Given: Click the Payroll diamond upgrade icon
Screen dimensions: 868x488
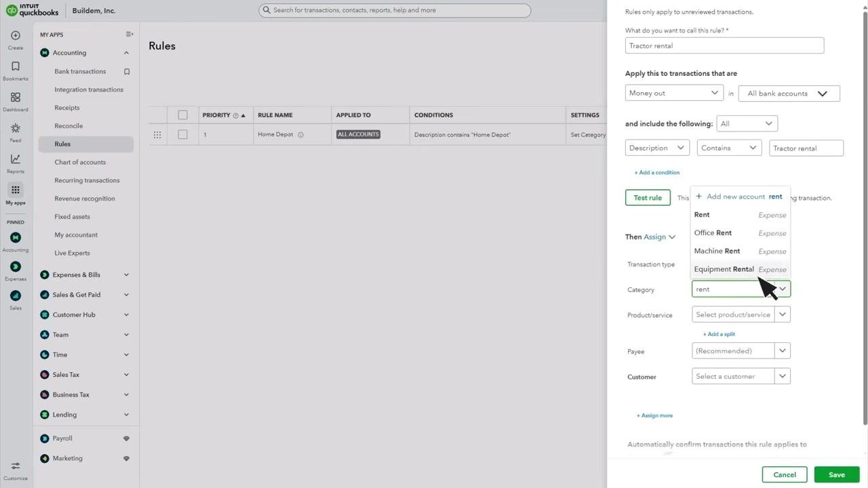Looking at the screenshot, I should pyautogui.click(x=127, y=439).
